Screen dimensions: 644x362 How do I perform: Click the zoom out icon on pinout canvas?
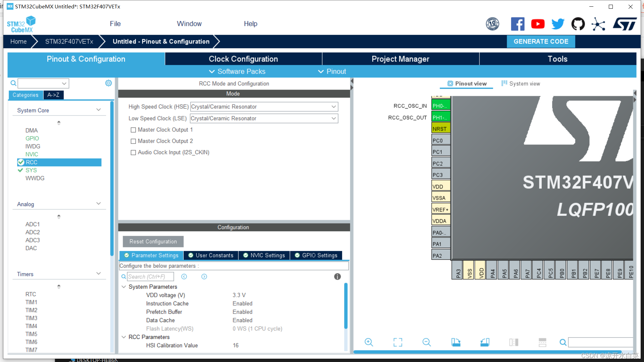(x=426, y=342)
